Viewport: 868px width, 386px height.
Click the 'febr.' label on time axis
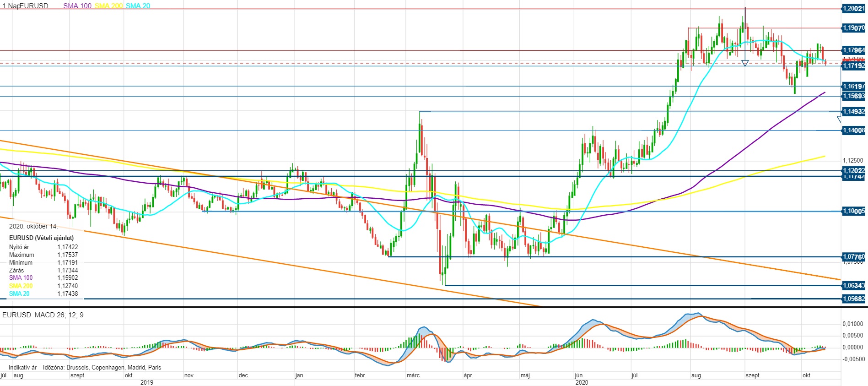click(361, 375)
